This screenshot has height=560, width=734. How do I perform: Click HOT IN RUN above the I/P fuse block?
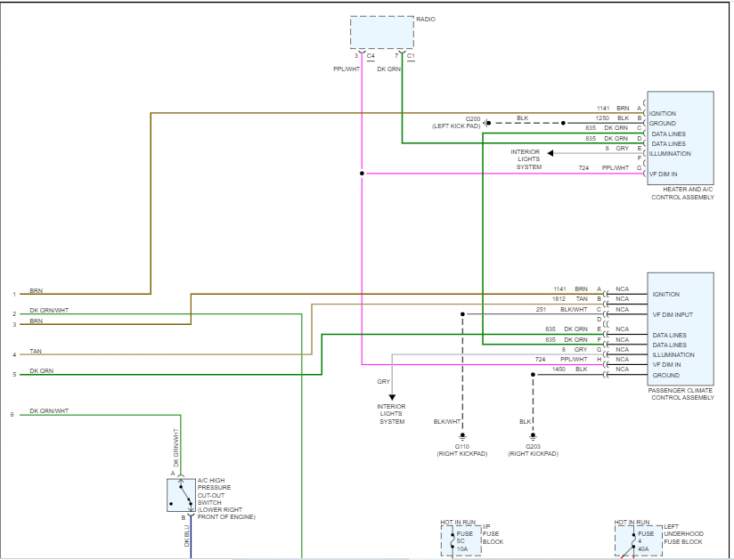(458, 522)
